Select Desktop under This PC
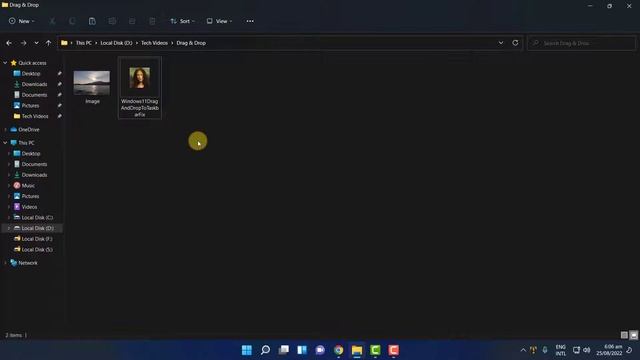This screenshot has width=640, height=360. pos(31,153)
